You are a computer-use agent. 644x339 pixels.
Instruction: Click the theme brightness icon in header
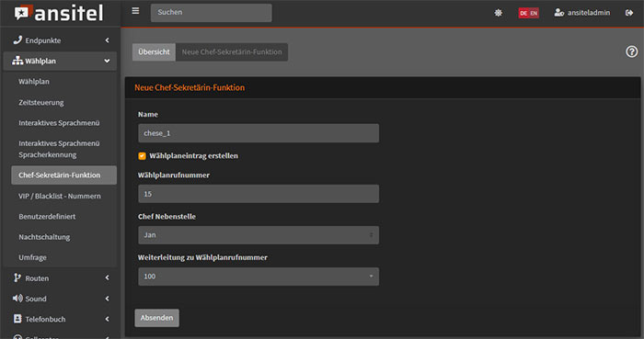tap(499, 13)
